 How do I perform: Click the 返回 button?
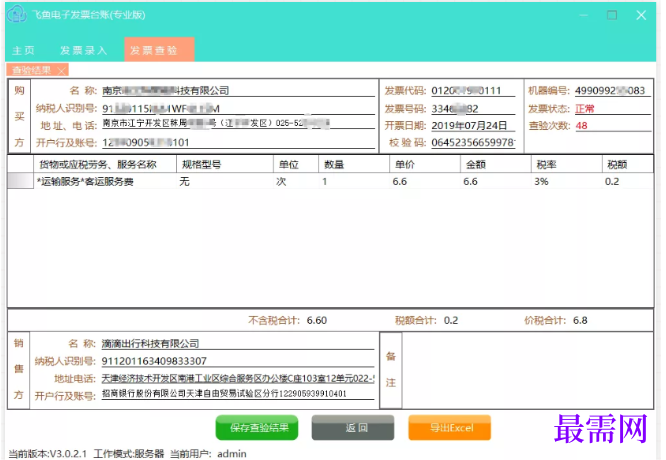click(x=353, y=428)
